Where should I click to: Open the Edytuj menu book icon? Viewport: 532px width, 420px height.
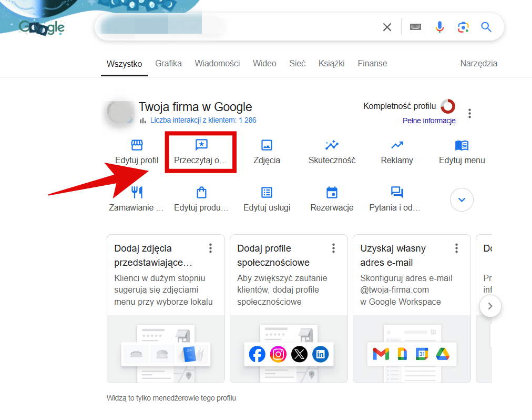(x=462, y=145)
